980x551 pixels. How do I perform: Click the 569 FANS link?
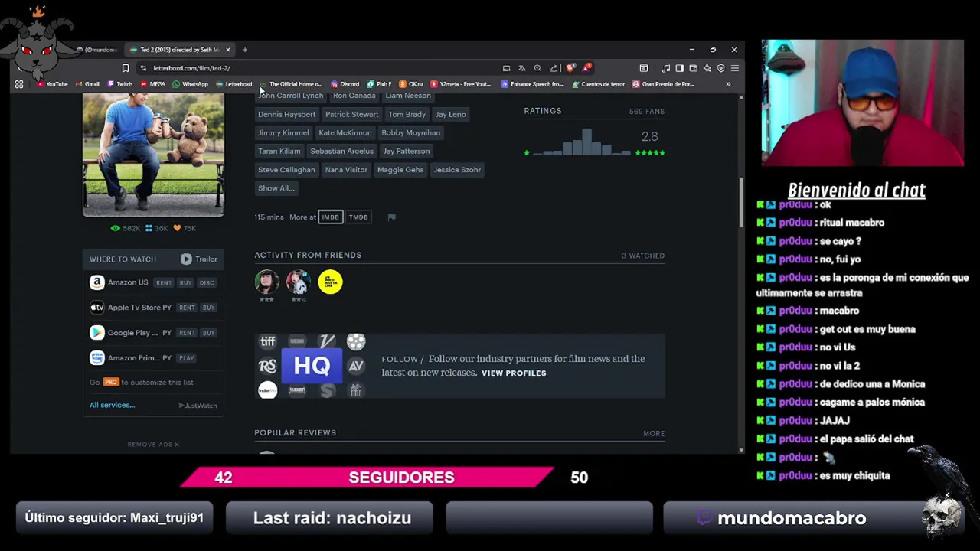tap(647, 112)
